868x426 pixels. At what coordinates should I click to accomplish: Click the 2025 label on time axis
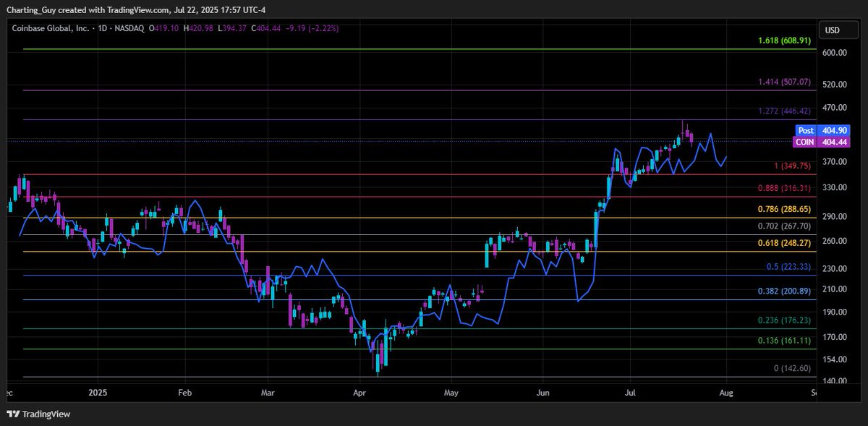click(x=97, y=393)
